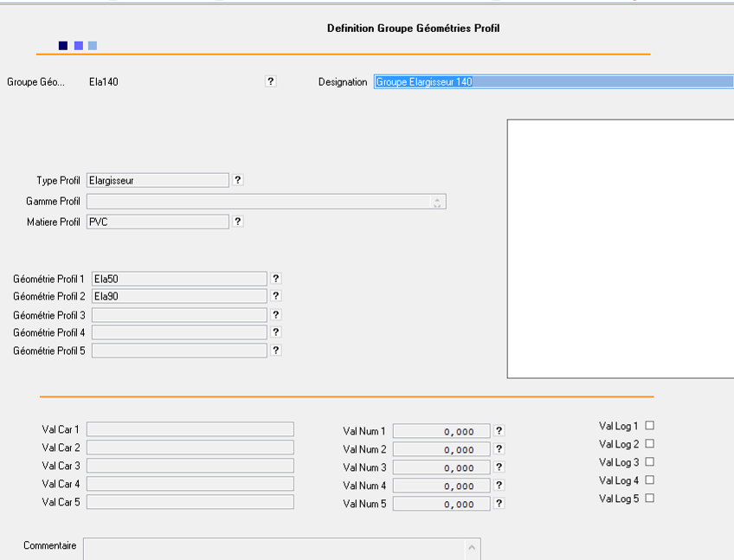The height and width of the screenshot is (560, 734).
Task: Click the empty white preview panel
Action: [x=620, y=248]
